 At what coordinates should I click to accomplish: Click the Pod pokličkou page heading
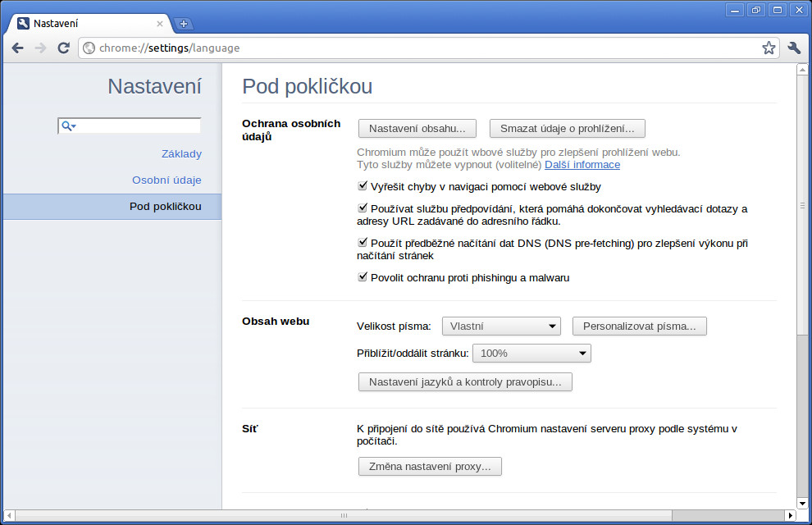click(x=307, y=86)
